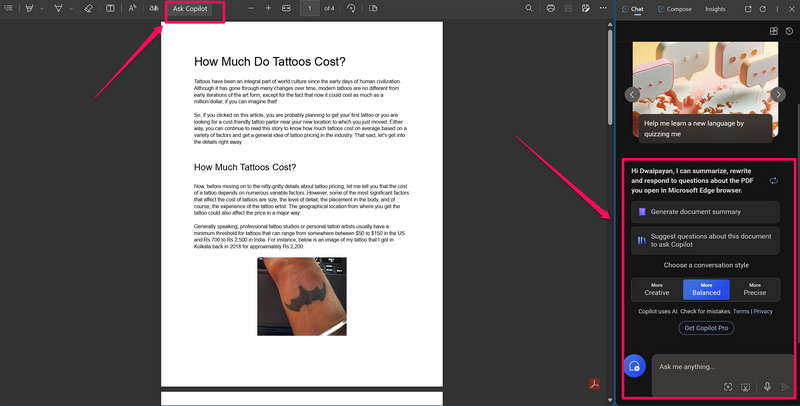Click the Ask me anything input field

pyautogui.click(x=720, y=367)
